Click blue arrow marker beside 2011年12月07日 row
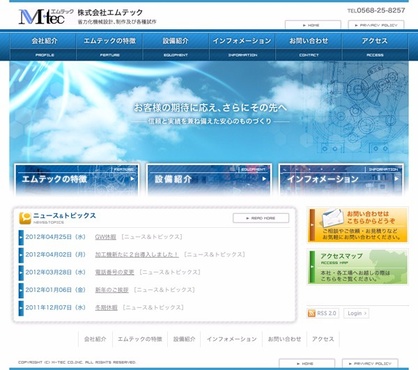 pos(21,308)
